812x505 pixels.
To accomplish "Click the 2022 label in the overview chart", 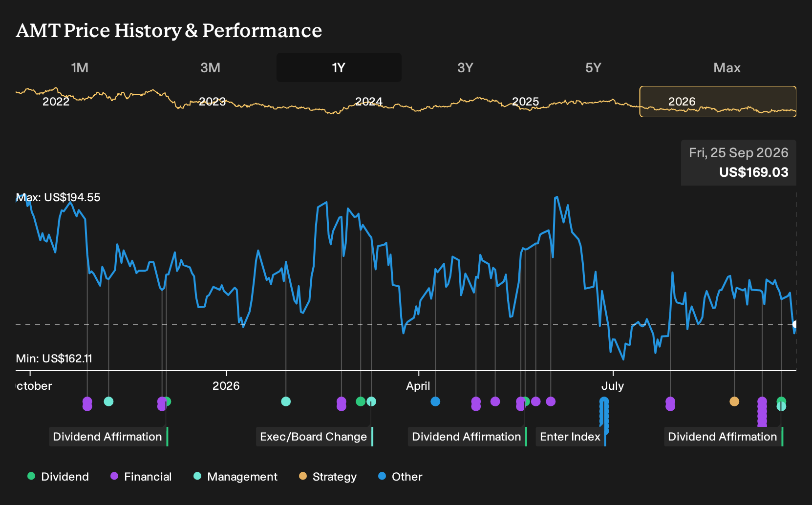I will 56,102.
